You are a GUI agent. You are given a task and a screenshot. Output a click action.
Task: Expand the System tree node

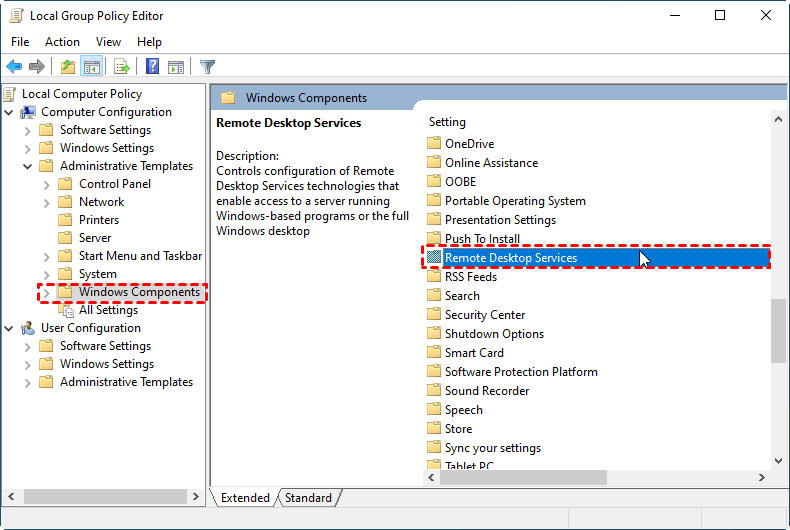tap(46, 275)
